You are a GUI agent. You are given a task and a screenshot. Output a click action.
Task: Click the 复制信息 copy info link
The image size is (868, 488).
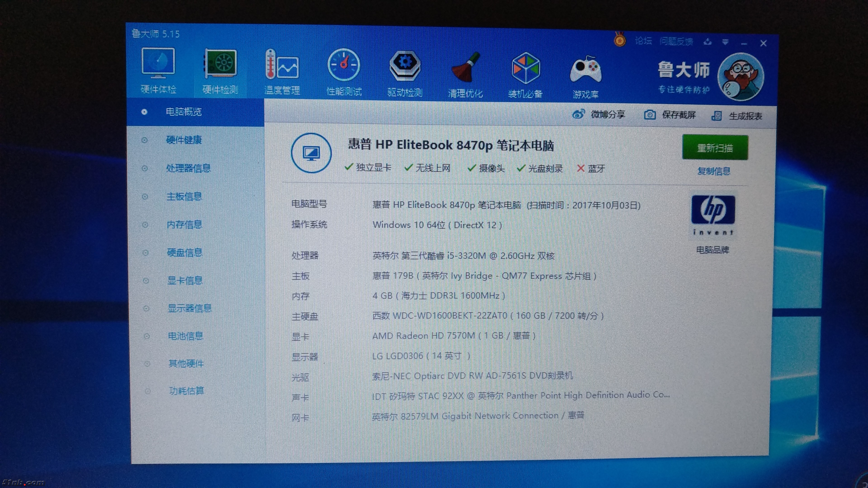[714, 171]
